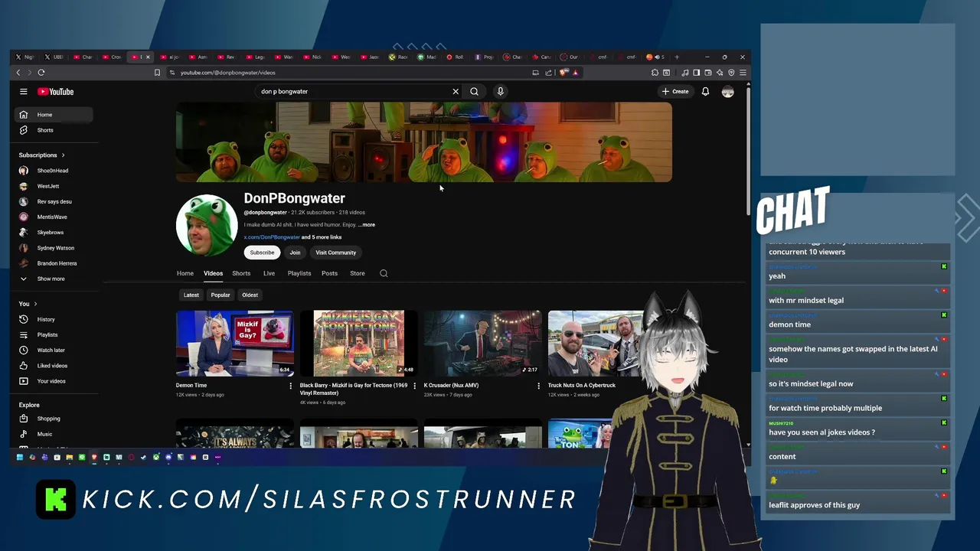Click the Brave shields lion icon

[564, 73]
